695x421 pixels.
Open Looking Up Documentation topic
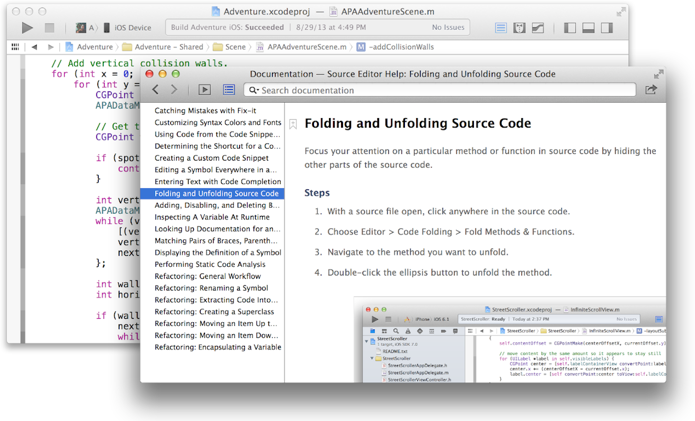217,229
